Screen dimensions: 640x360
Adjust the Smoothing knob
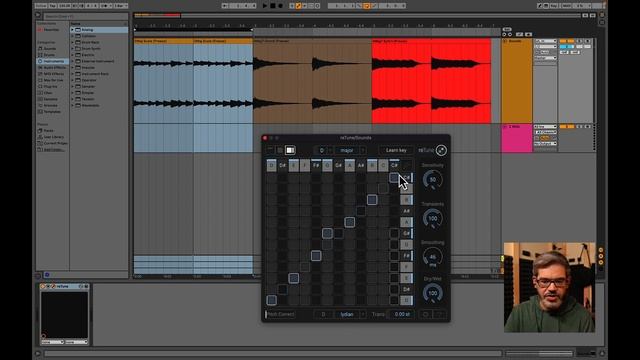click(x=433, y=257)
